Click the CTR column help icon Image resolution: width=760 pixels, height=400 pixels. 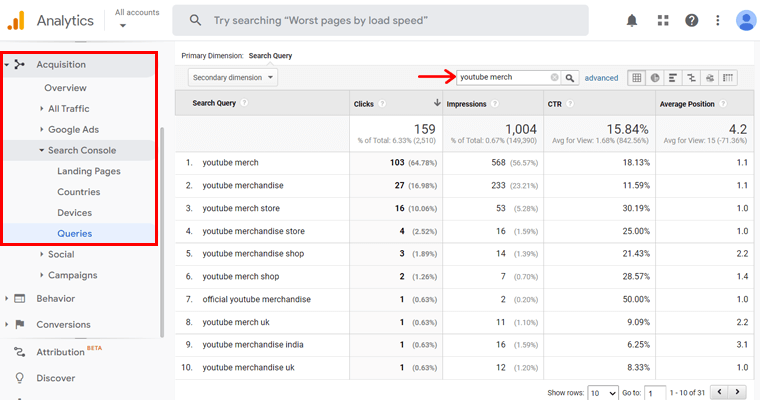[x=570, y=104]
